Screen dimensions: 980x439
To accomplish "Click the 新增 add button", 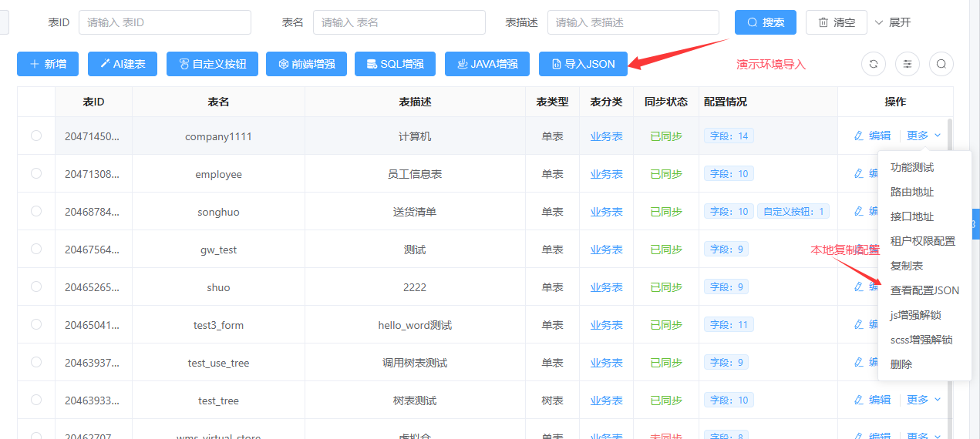I will pyautogui.click(x=48, y=64).
